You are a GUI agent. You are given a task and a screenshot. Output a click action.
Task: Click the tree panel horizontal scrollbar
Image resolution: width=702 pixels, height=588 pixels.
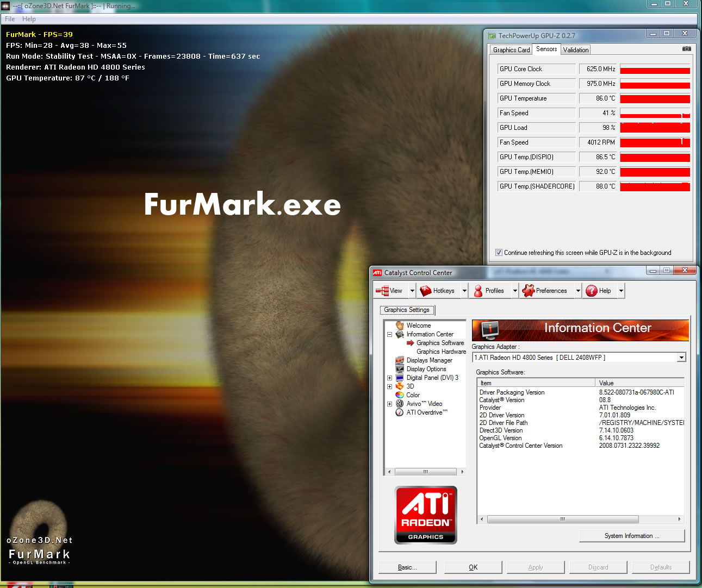(x=425, y=472)
